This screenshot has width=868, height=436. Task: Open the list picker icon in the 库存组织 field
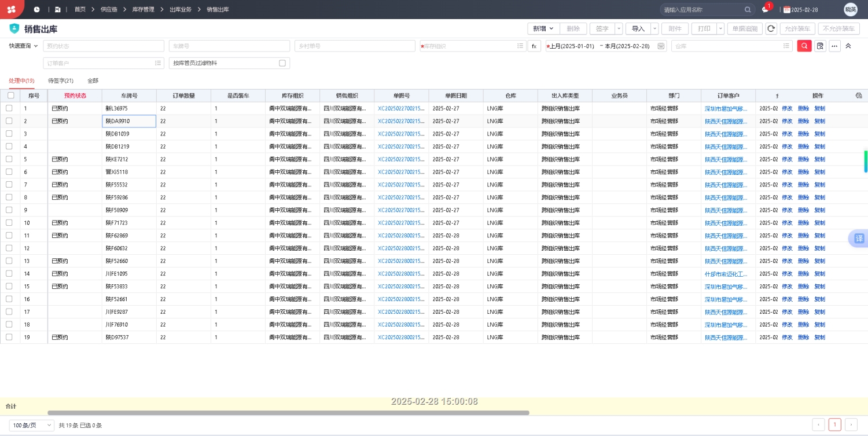click(521, 46)
